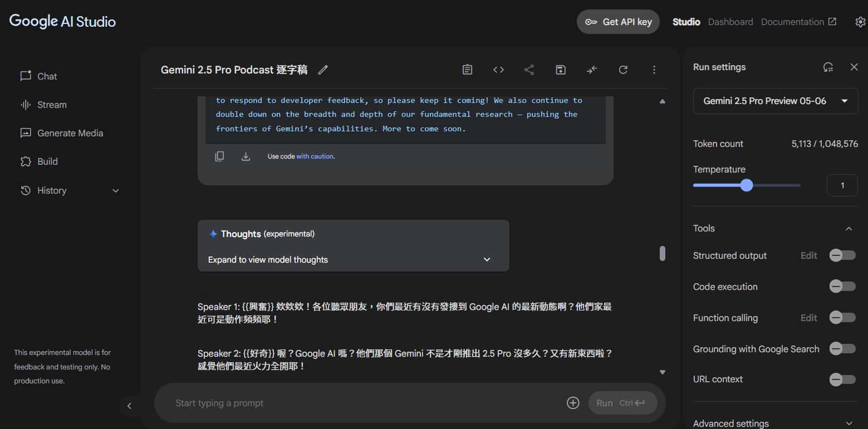Click the Compare mode icon
Image resolution: width=868 pixels, height=429 pixels.
click(x=592, y=70)
